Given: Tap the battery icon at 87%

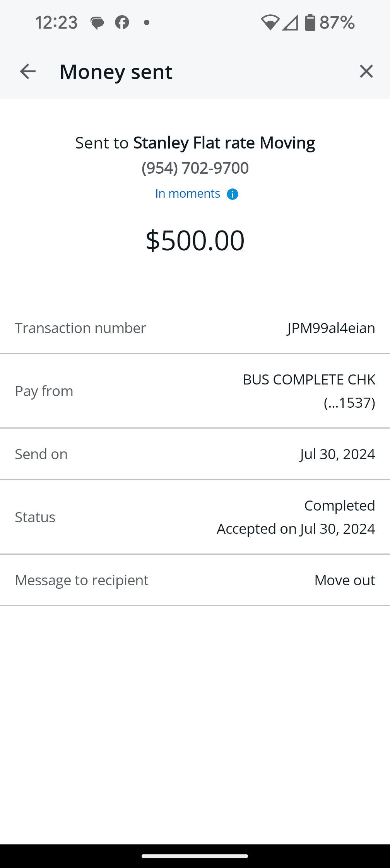Looking at the screenshot, I should click(x=310, y=22).
